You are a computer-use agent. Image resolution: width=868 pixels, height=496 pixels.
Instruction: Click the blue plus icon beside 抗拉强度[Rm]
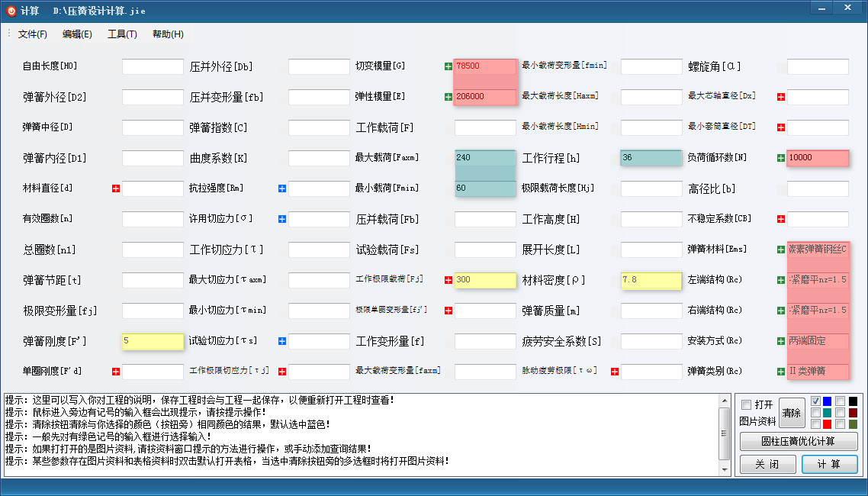[282, 188]
